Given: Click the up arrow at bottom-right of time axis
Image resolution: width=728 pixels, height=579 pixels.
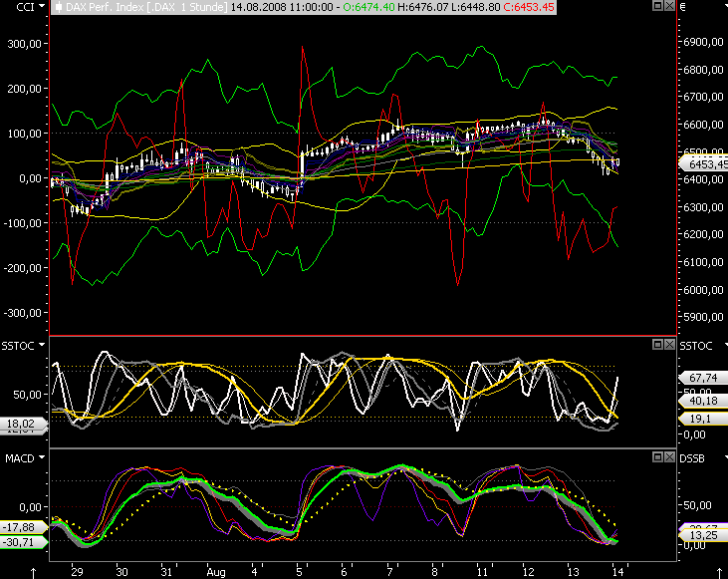Looking at the screenshot, I should 719,573.
